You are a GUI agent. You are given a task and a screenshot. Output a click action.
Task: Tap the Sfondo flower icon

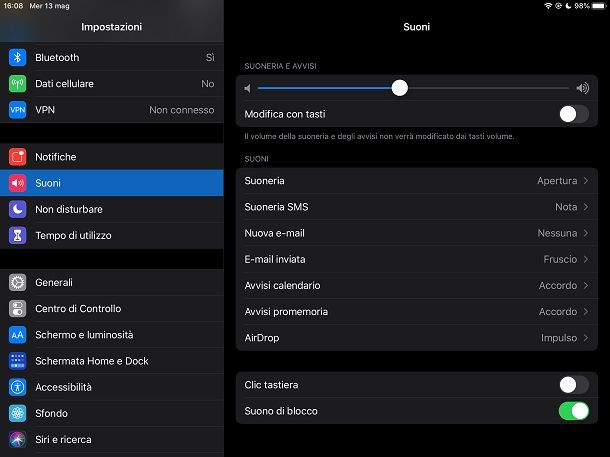coord(18,413)
